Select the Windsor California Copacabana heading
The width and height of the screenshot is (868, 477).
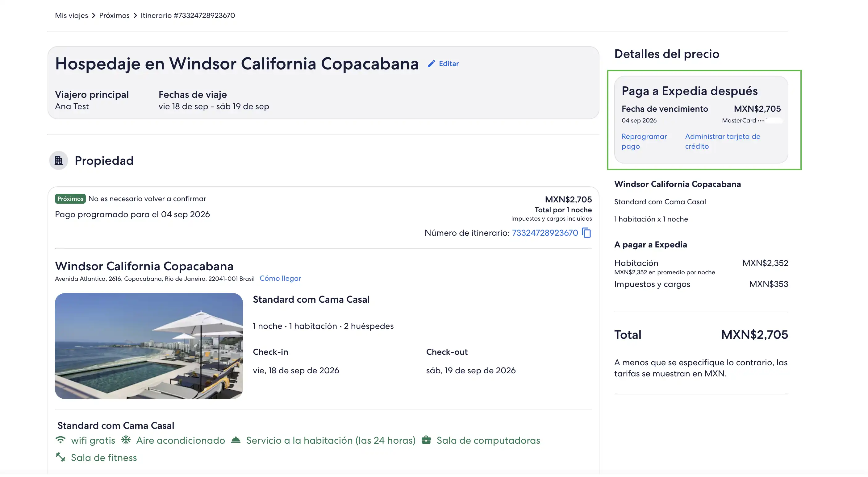tap(144, 266)
